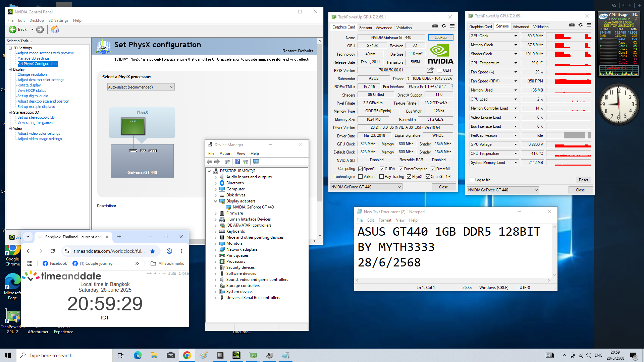Click the Forward arrow in NVIDIA Control Panel

pos(40,29)
